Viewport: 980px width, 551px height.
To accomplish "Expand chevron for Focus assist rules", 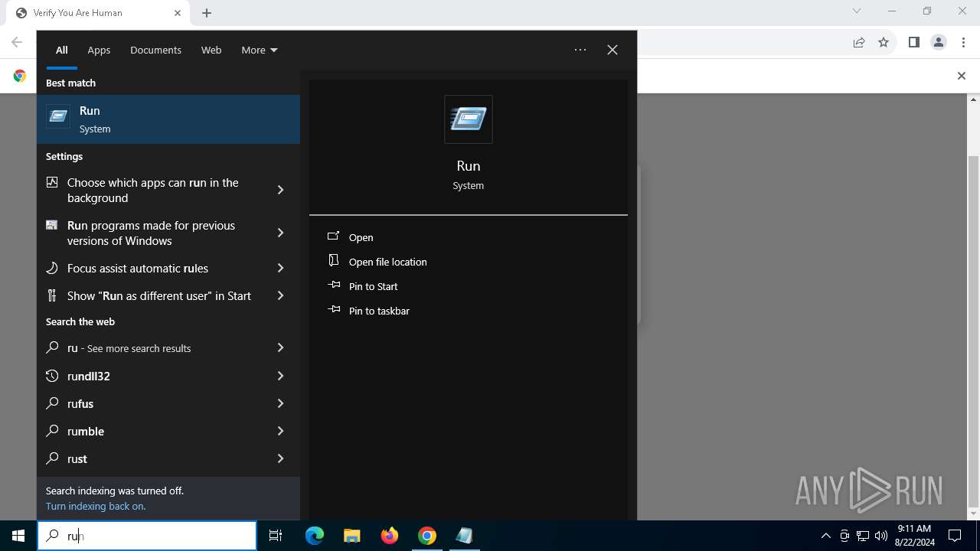I will [280, 268].
